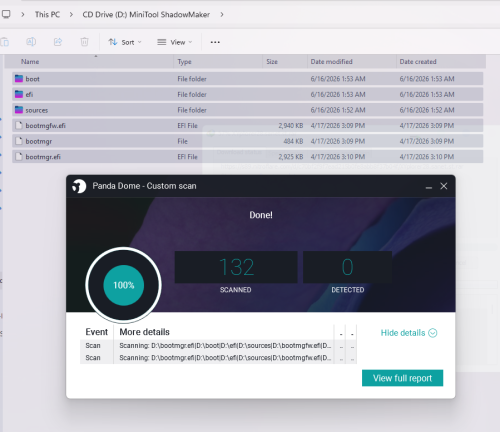The height and width of the screenshot is (432, 500).
Task: Expand chevron after CD Drive breadcrumb
Action: [x=222, y=14]
